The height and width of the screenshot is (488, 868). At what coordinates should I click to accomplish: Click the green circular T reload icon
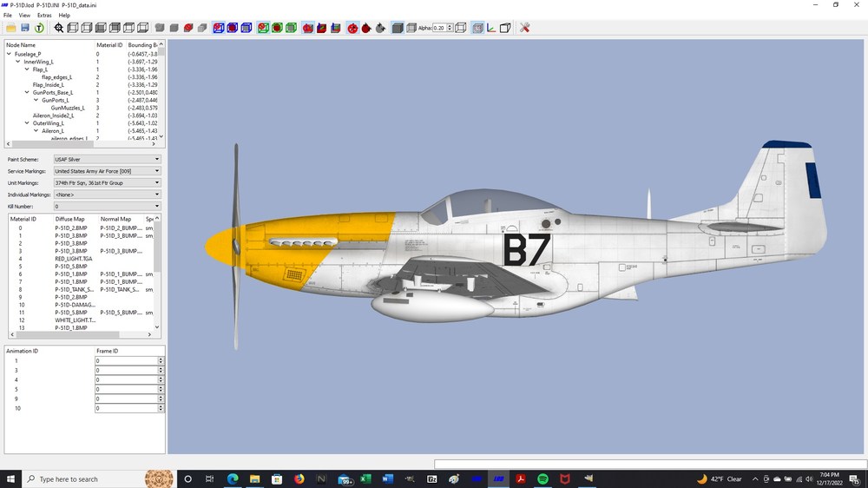click(x=39, y=28)
